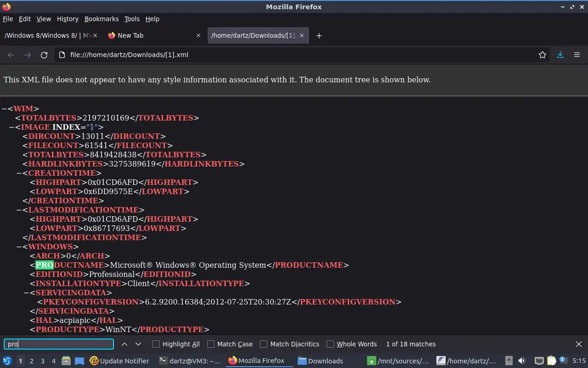
Task: Enable Whole Words search option
Action: 330,344
